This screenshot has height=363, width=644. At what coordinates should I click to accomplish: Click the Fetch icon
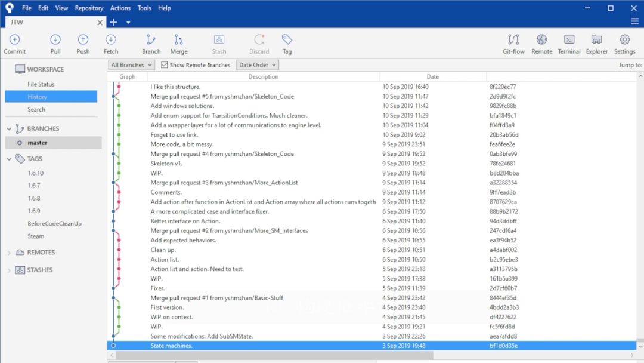click(x=110, y=44)
